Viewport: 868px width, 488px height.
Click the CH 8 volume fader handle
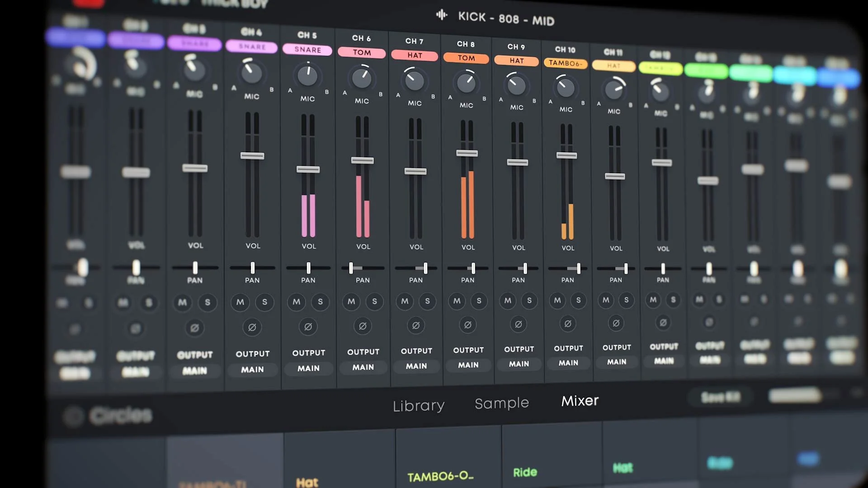point(467,153)
